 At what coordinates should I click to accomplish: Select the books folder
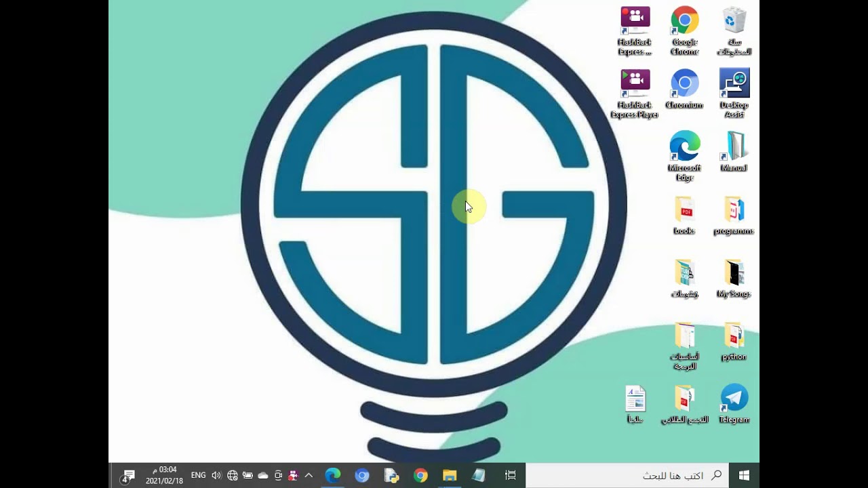684,216
